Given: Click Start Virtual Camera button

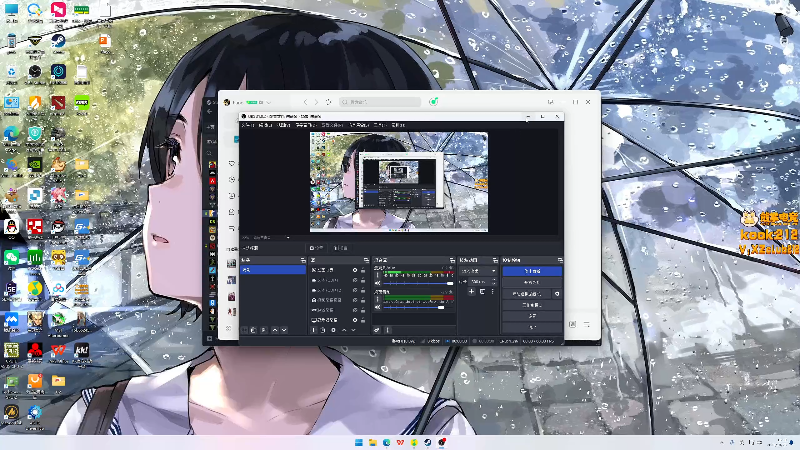Looking at the screenshot, I should point(527,294).
